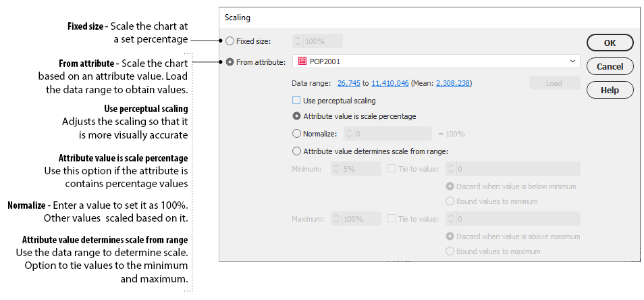This screenshot has width=644, height=300.
Task: Click the data range minimum 26,745 link
Action: 350,83
